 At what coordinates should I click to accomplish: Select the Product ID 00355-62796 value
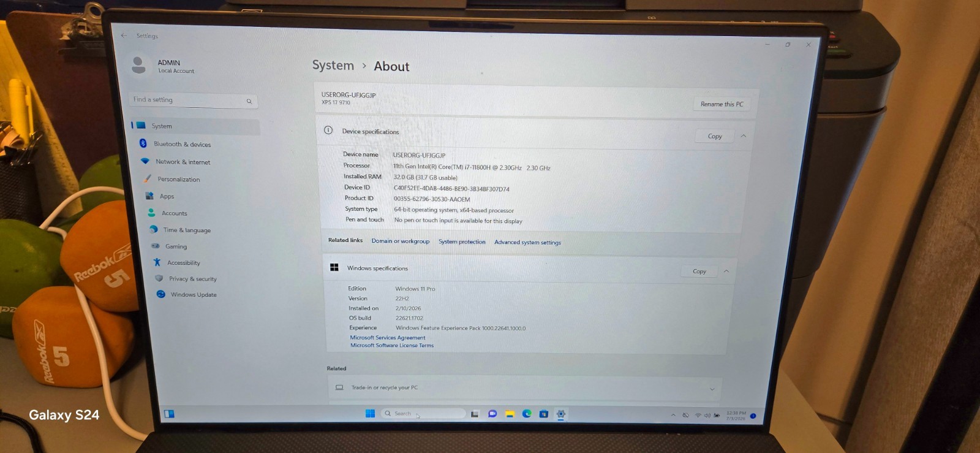click(x=432, y=199)
